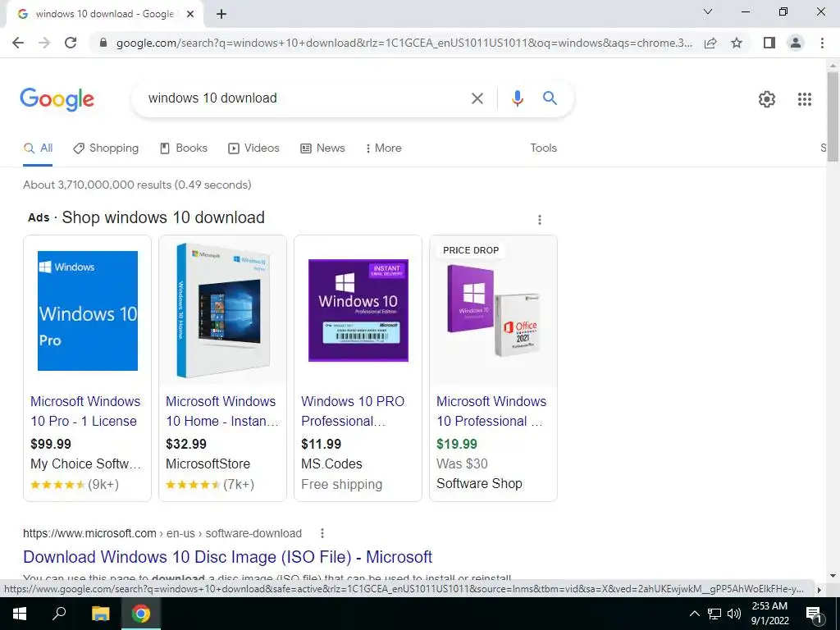Screen dimensions: 840x630
Task: Clear the search box text
Action: (x=477, y=98)
